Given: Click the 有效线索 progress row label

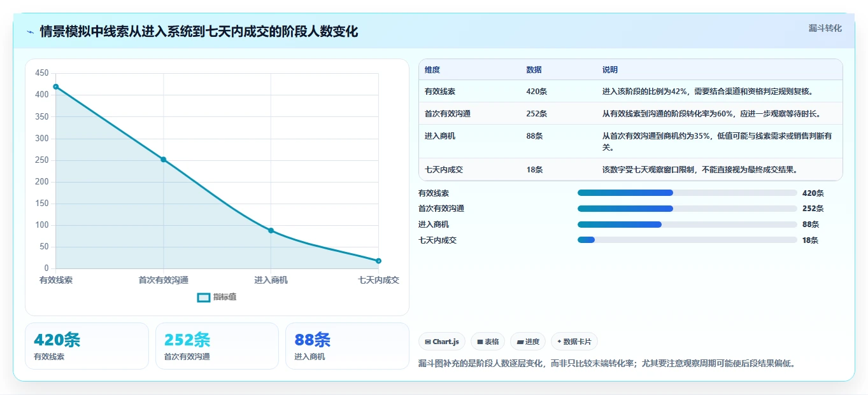Looking at the screenshot, I should pos(434,193).
